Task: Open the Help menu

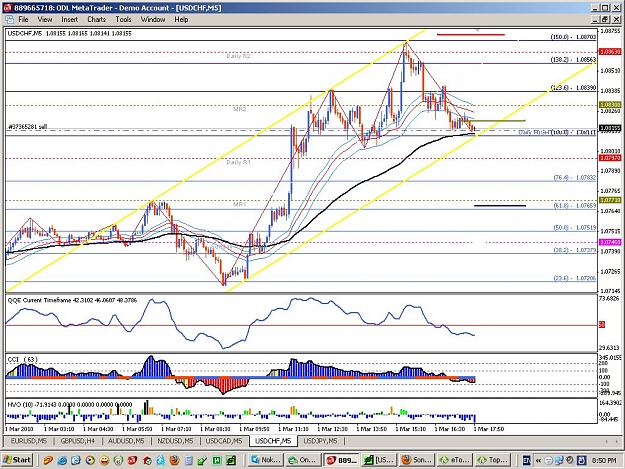Action: pyautogui.click(x=181, y=19)
